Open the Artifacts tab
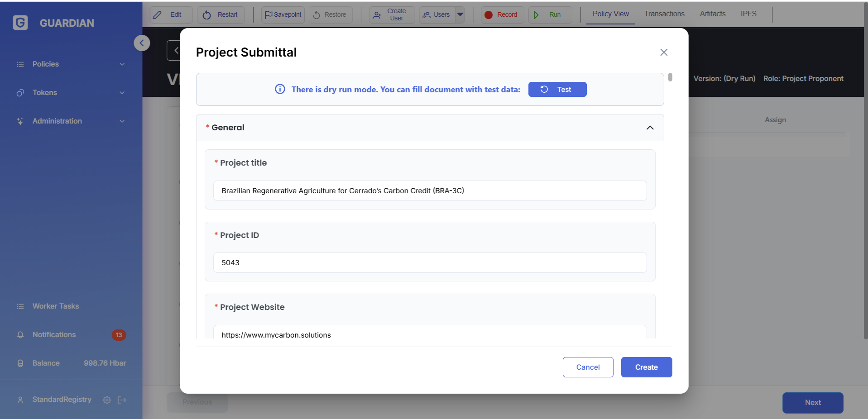The height and width of the screenshot is (419, 868). 712,14
